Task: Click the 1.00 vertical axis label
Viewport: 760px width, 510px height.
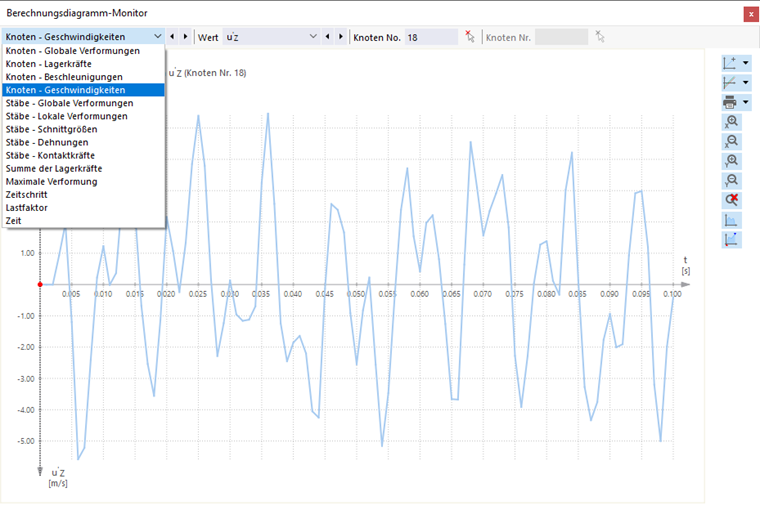Action: coord(28,253)
